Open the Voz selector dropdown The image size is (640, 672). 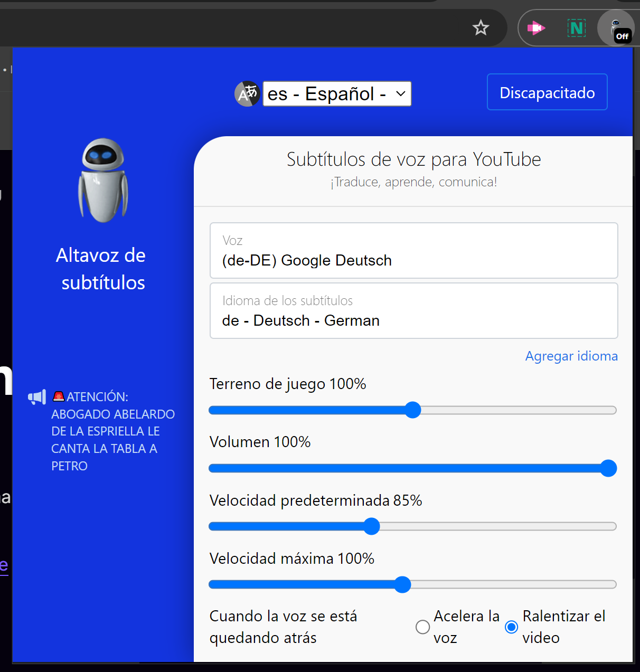pos(413,251)
